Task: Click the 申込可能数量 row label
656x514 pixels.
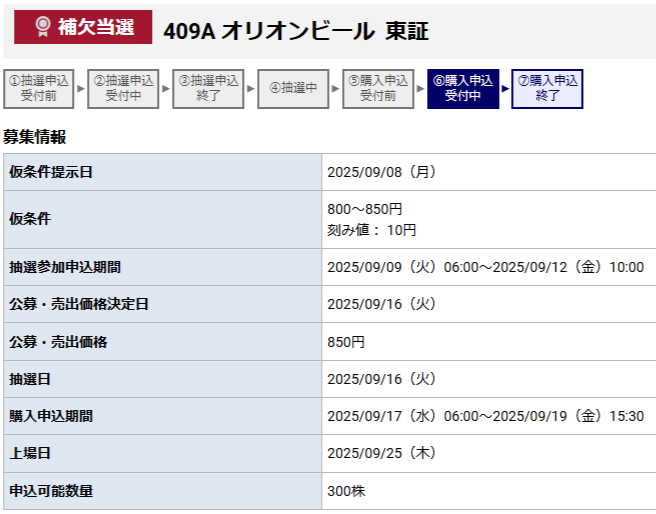Action: (x=51, y=491)
